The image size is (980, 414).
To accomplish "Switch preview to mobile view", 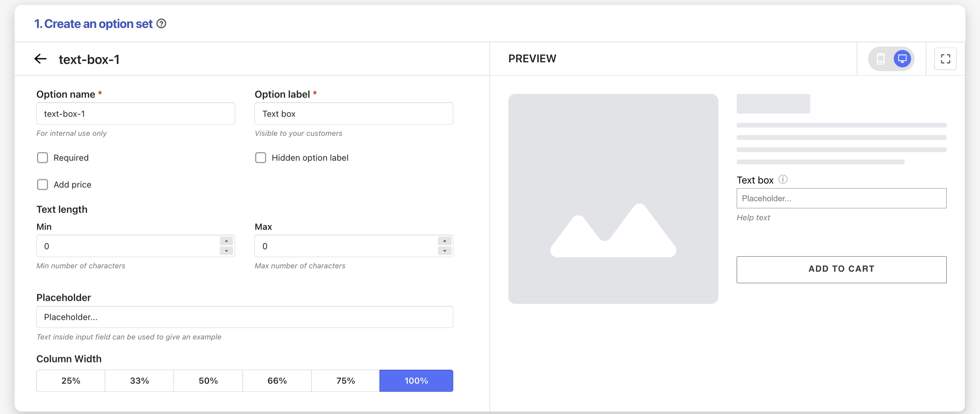I will [880, 59].
